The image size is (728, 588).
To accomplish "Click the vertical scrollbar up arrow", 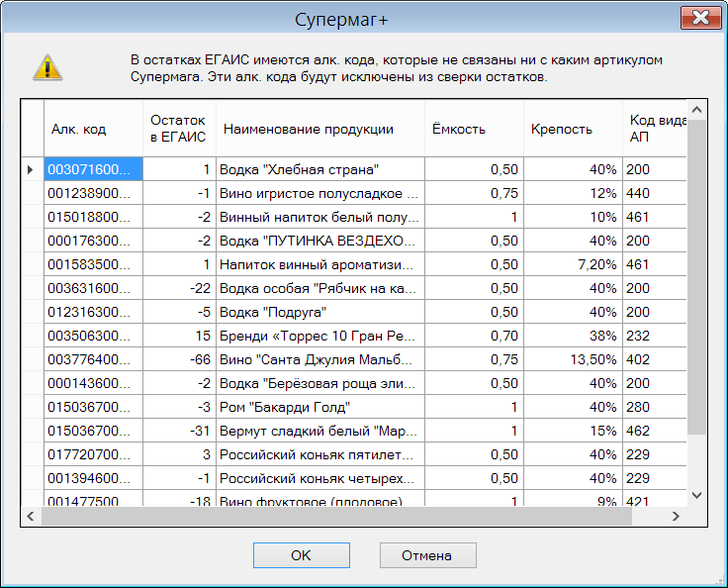I will pos(696,110).
